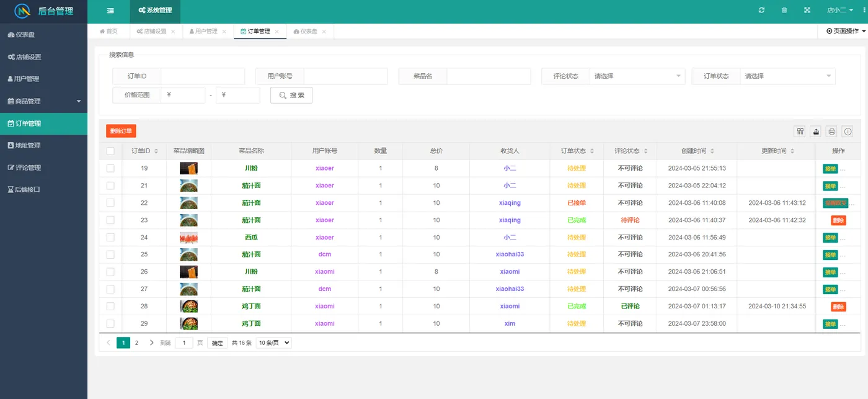Click the info circle icon above table
This screenshot has height=399, width=868.
coord(848,132)
